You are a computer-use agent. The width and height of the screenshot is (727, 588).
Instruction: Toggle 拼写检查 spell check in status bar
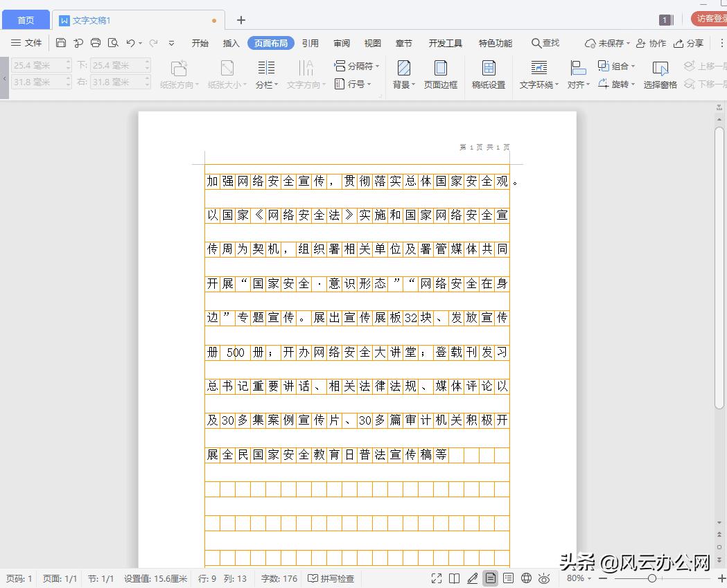(331, 578)
